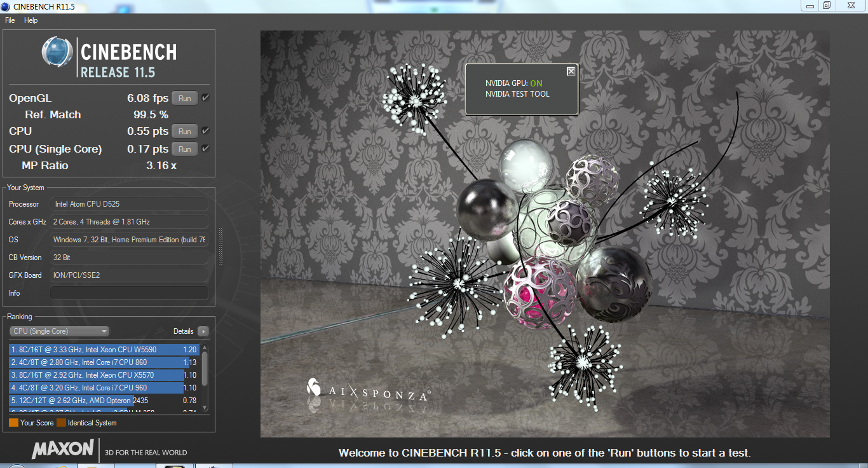Screen dimensions: 868x468
Task: Click the Details arrow button in Ranking
Action: click(x=203, y=331)
